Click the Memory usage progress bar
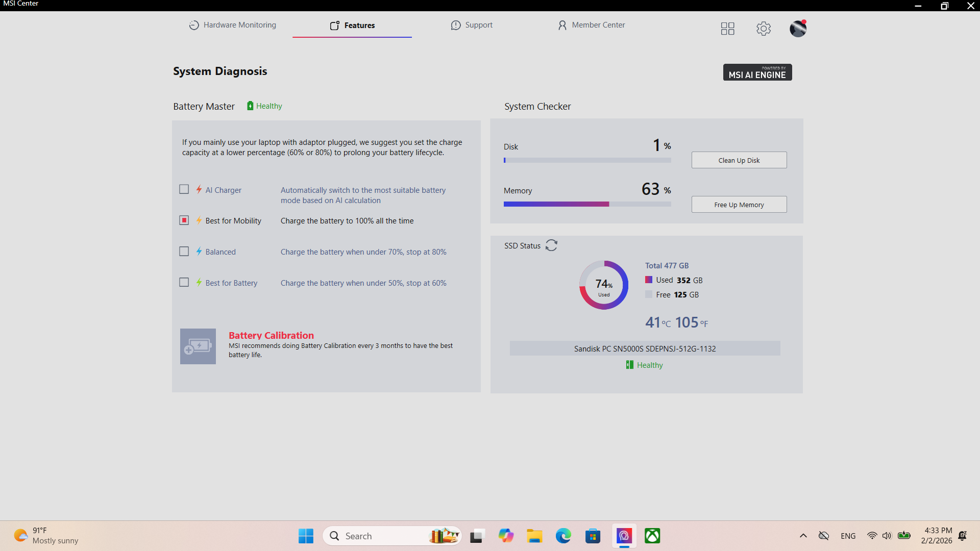This screenshot has height=551, width=980. (587, 204)
